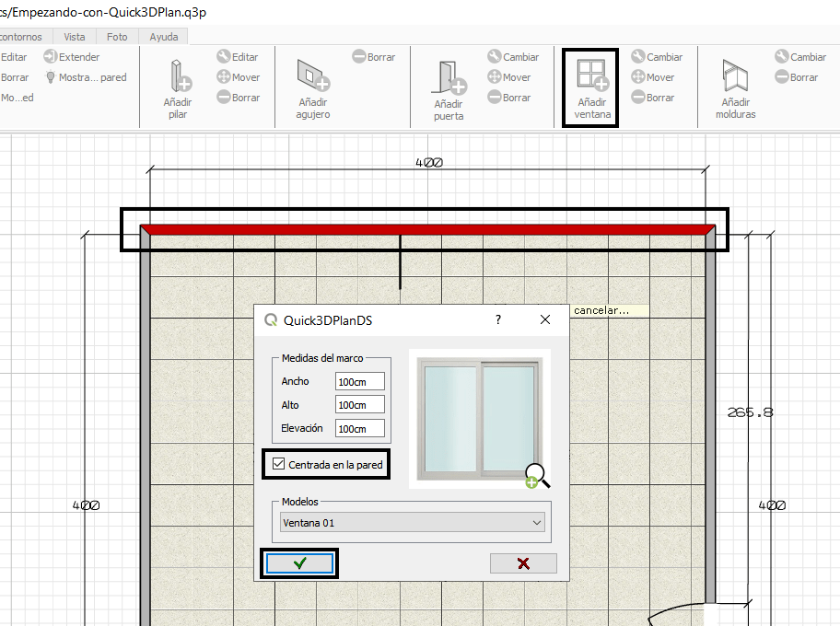Viewport: 840px width, 626px height.
Task: Click the Añadir pilar tool
Action: 178,89
